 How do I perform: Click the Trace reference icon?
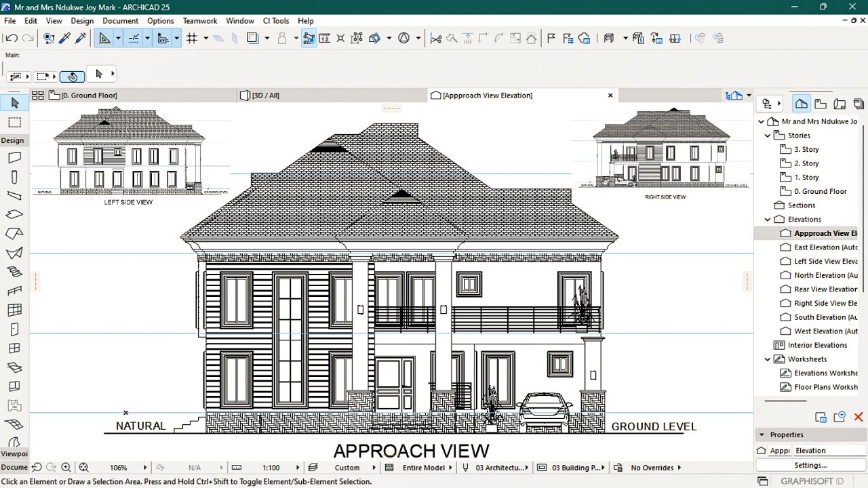point(253,39)
